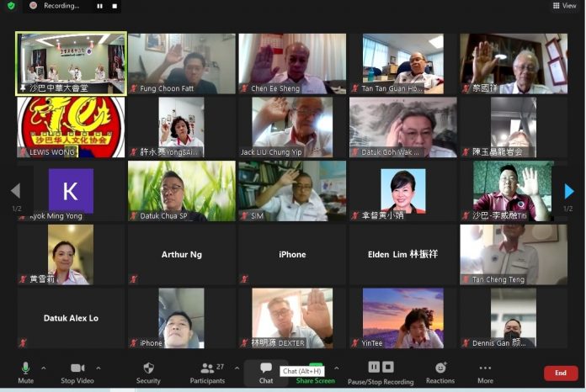Viewport: 586px width, 392px height.
Task: Click the Share Screen icon
Action: (314, 368)
